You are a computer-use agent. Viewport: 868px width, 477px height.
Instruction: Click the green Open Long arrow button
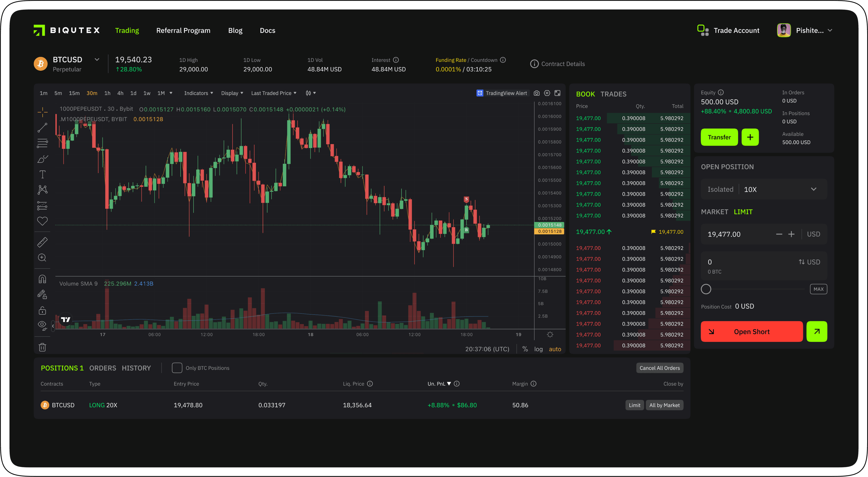point(817,332)
